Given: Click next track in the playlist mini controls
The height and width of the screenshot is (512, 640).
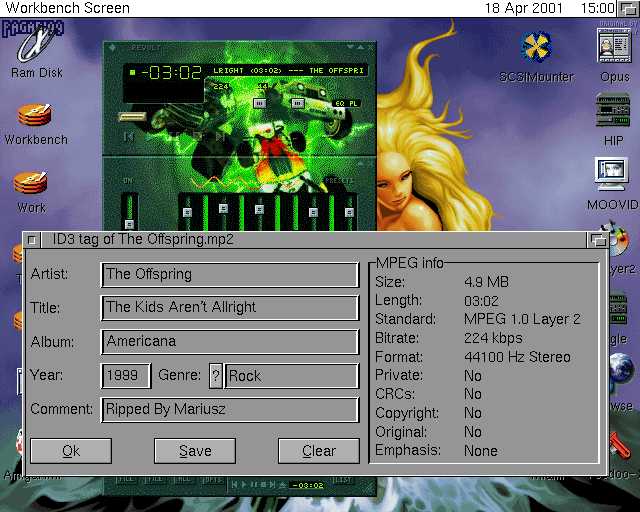Looking at the screenshot, I should pyautogui.click(x=272, y=485).
